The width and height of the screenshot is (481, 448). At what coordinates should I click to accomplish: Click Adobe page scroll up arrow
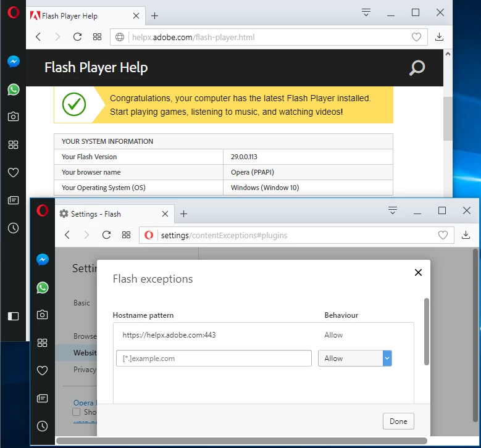click(448, 54)
